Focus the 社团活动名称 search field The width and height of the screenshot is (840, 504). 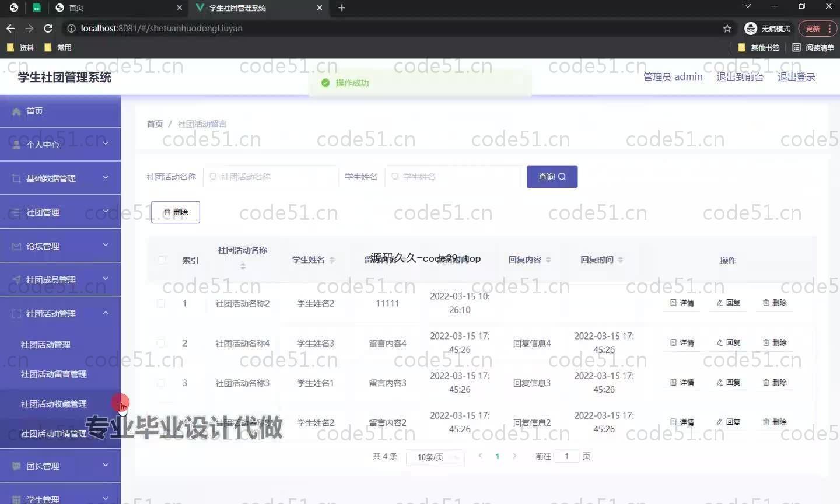pyautogui.click(x=271, y=177)
